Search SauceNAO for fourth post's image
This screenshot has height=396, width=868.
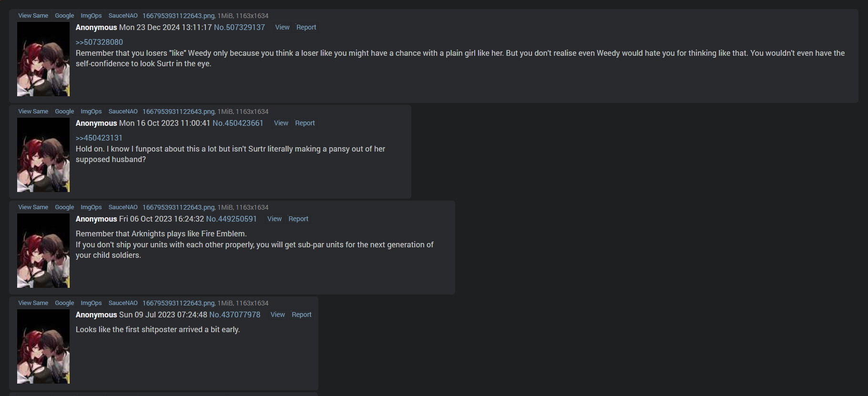123,303
